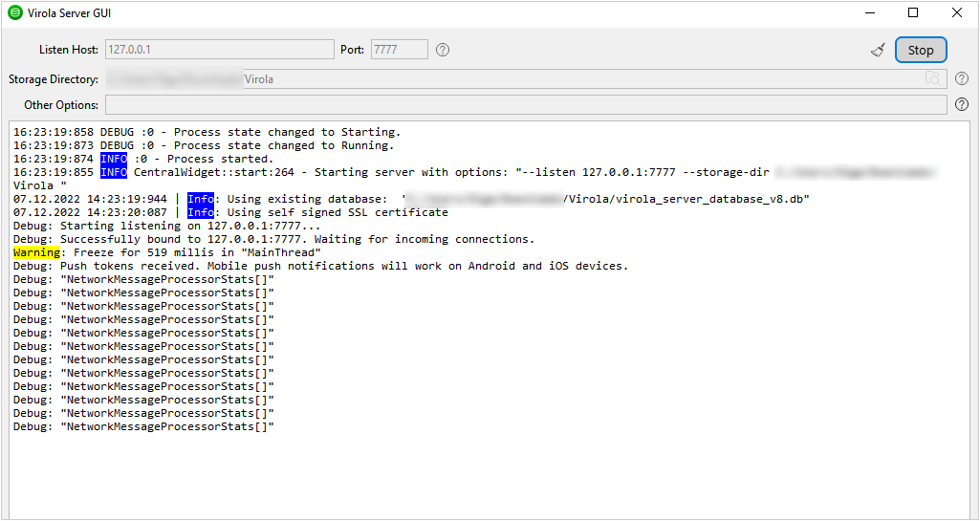
Task: Click "Process state changed to Starting." line
Action: coord(207,132)
